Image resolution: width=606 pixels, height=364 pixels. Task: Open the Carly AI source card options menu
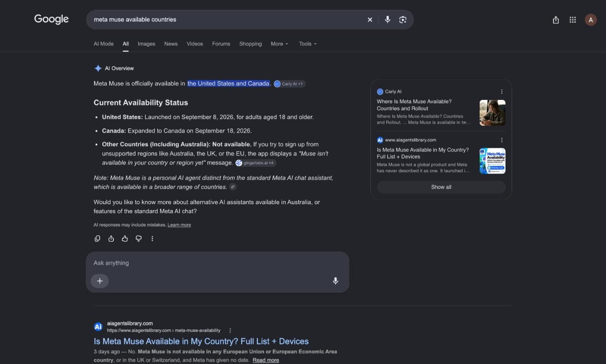(502, 92)
